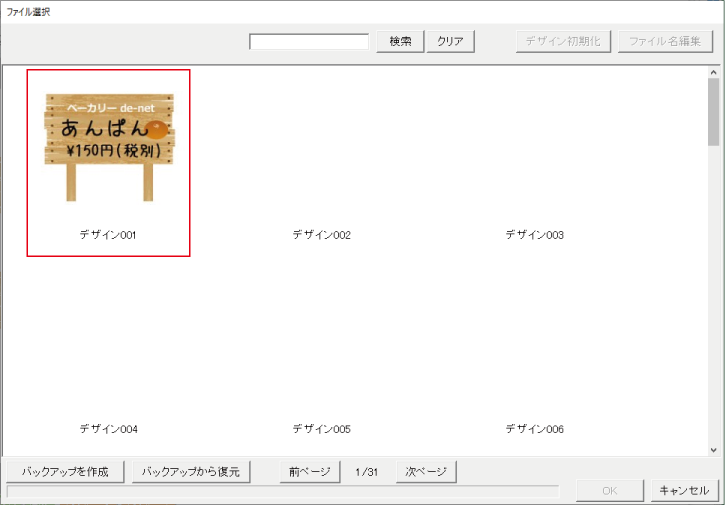Click the ファイル名編集 button
Screen dimensions: 725x506
(665, 42)
